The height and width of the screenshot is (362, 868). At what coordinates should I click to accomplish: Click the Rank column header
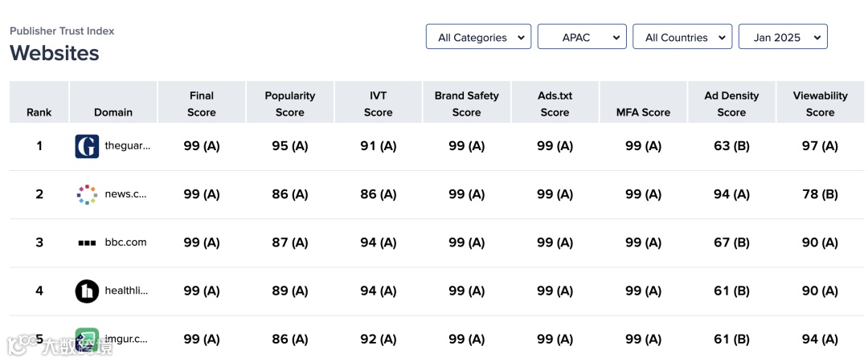coord(39,112)
